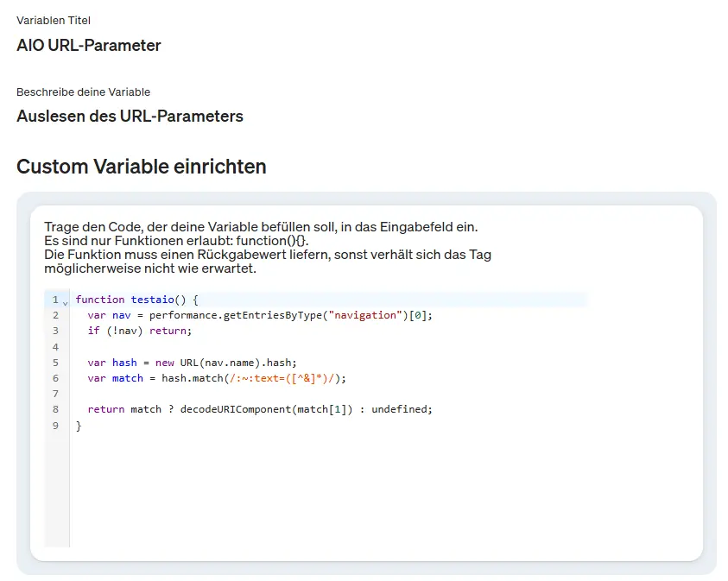Place cursor in the empty line 4

click(x=130, y=346)
